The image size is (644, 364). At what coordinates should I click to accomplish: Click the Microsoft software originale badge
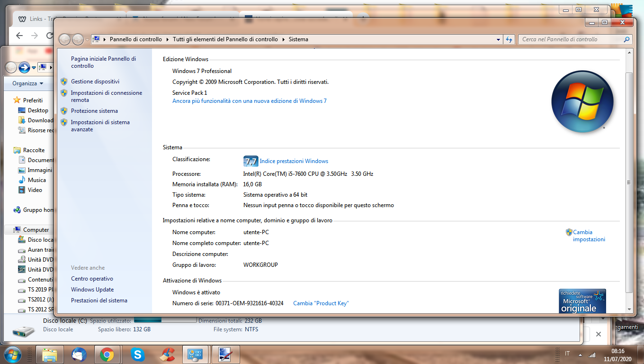coord(582,301)
